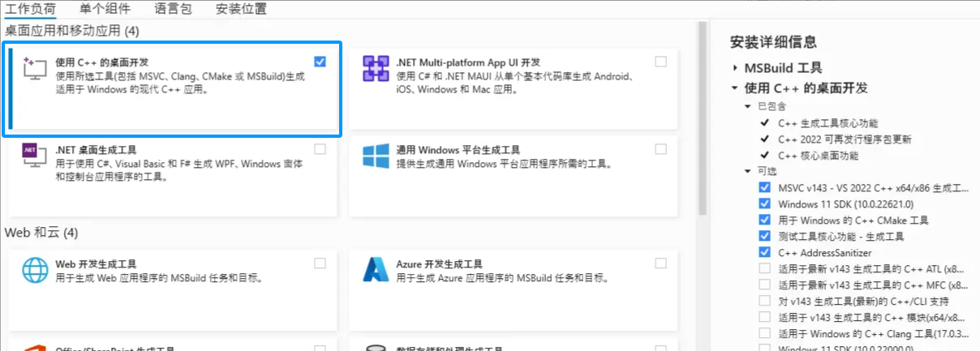The image size is (980, 351).
Task: Click the workloads list vertical scrollbar
Action: (703, 118)
